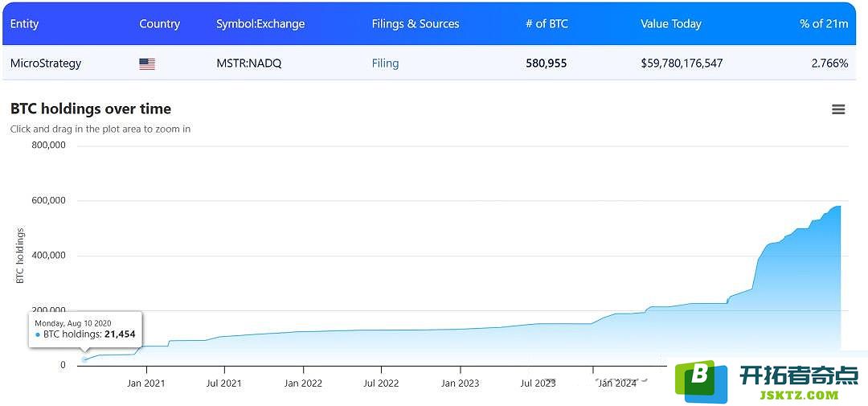This screenshot has height=406, width=868.
Task: Open the MicroStrategy Filing link
Action: (x=385, y=64)
